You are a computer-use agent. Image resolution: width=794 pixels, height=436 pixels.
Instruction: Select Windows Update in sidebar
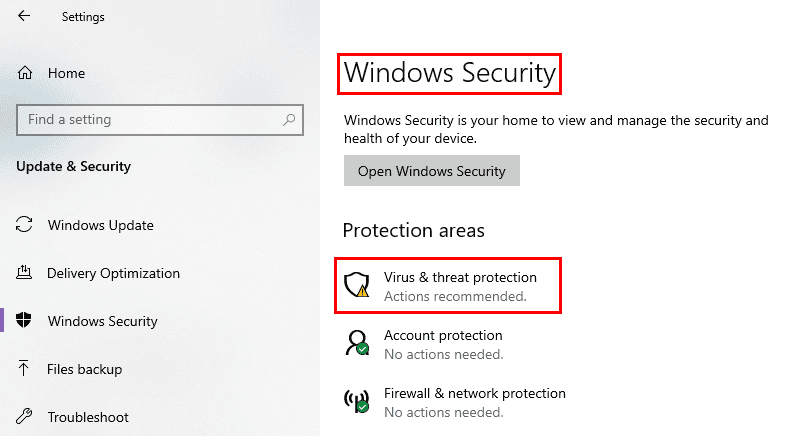click(101, 225)
